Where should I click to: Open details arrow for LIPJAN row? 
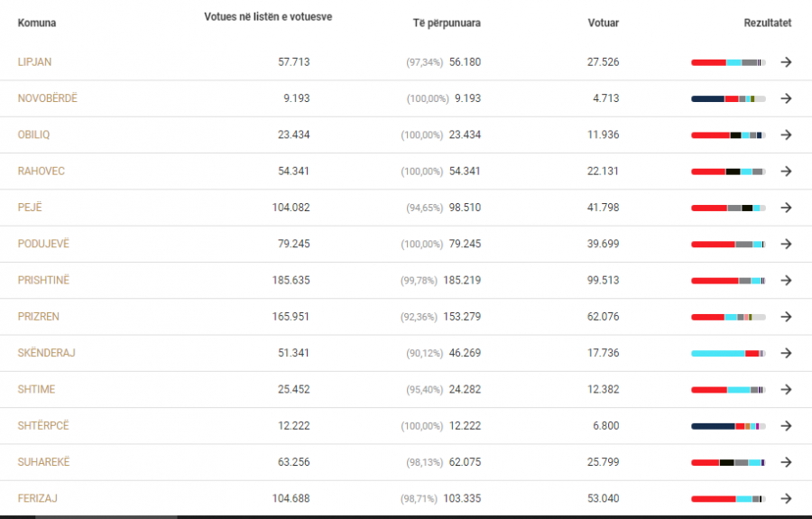coord(786,62)
